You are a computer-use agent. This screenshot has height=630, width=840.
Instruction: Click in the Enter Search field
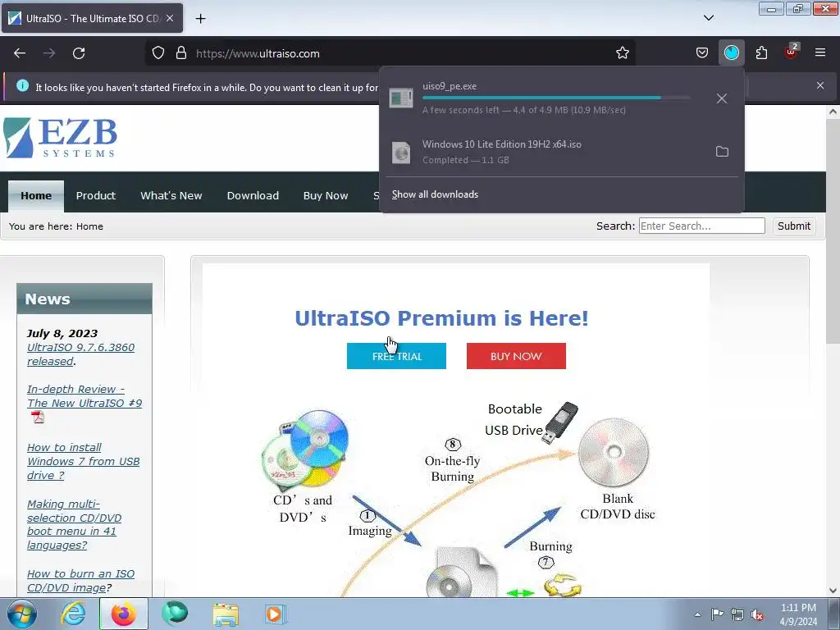pos(702,226)
